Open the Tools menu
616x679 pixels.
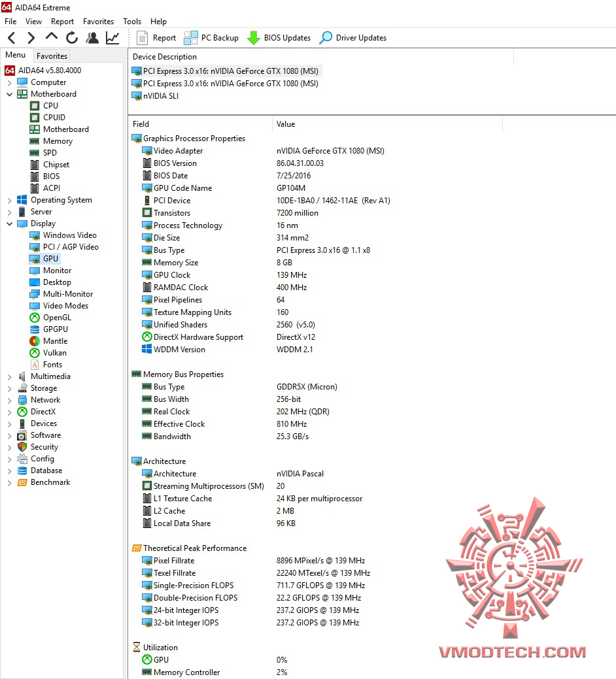point(131,21)
